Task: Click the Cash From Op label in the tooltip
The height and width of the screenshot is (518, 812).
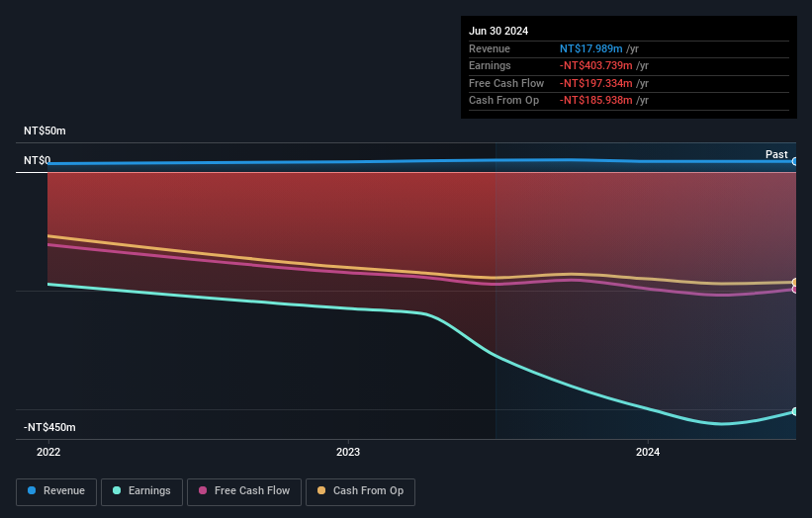Action: 503,101
